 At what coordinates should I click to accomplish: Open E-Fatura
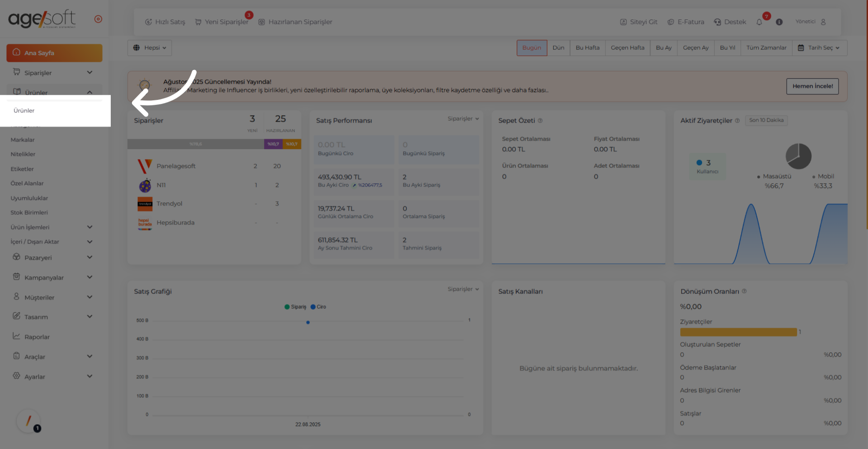[686, 22]
